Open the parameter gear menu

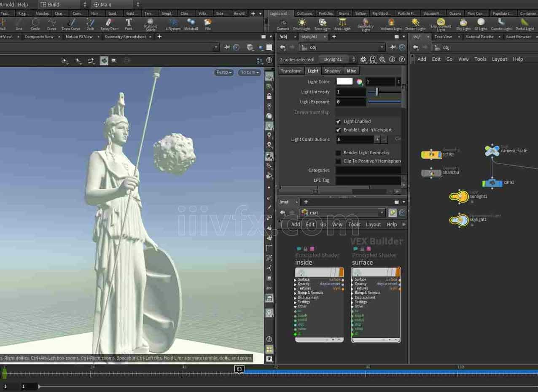363,59
